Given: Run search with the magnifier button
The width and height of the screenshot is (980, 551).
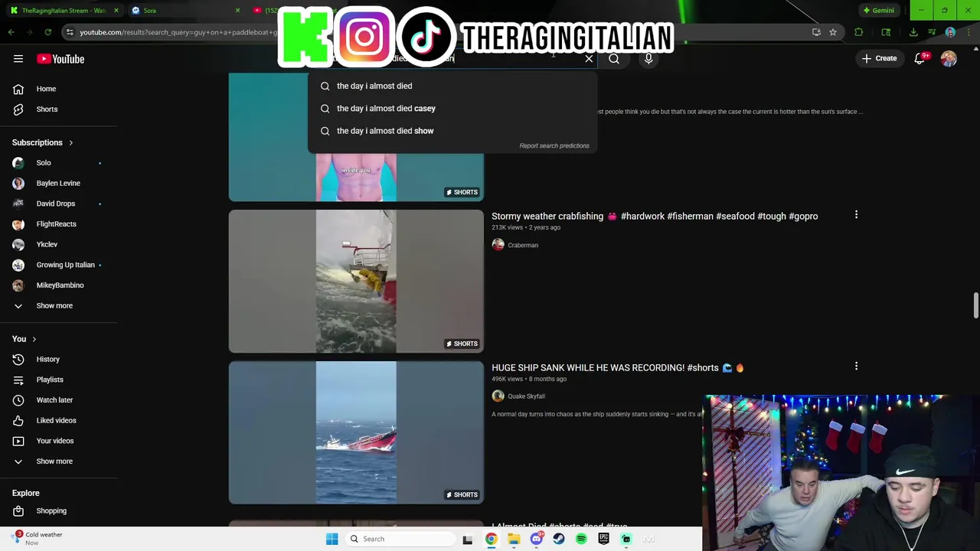Looking at the screenshot, I should click(614, 59).
